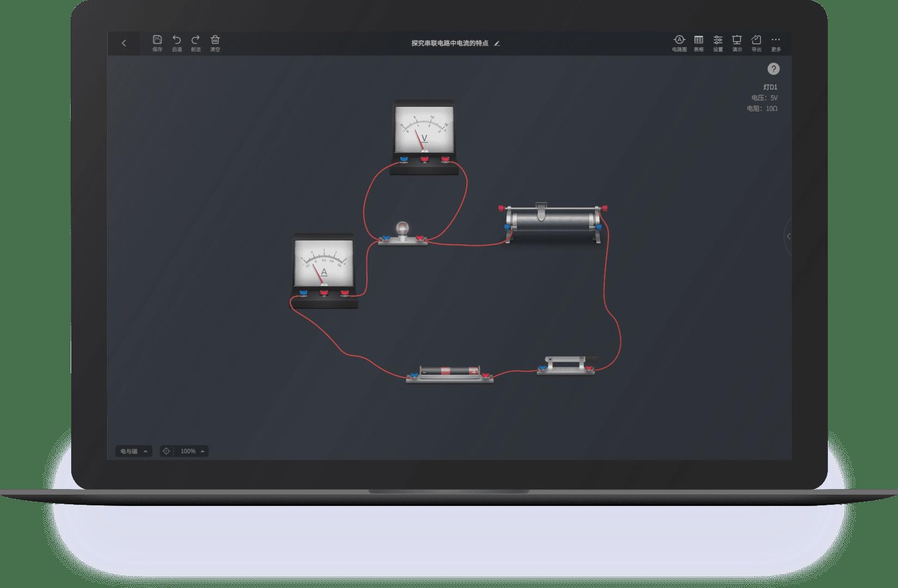The height and width of the screenshot is (588, 898).
Task: Click the ammeter's middle red terminal
Action: point(324,293)
